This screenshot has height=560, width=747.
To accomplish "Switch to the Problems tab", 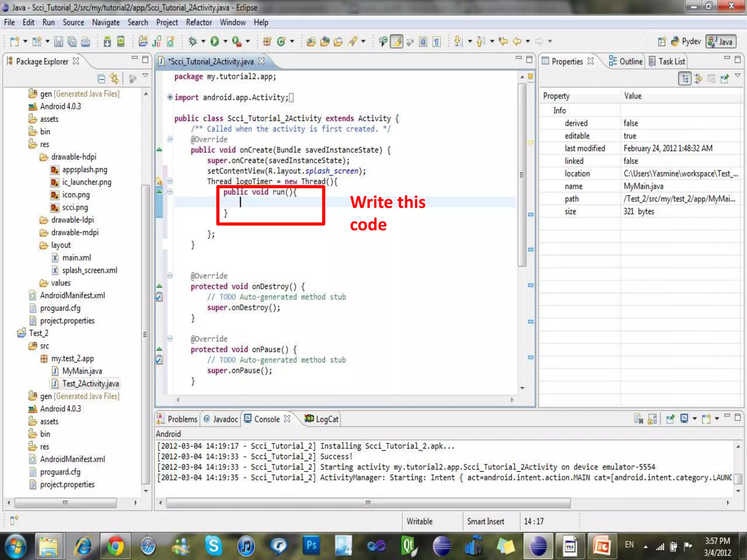I will pyautogui.click(x=177, y=419).
